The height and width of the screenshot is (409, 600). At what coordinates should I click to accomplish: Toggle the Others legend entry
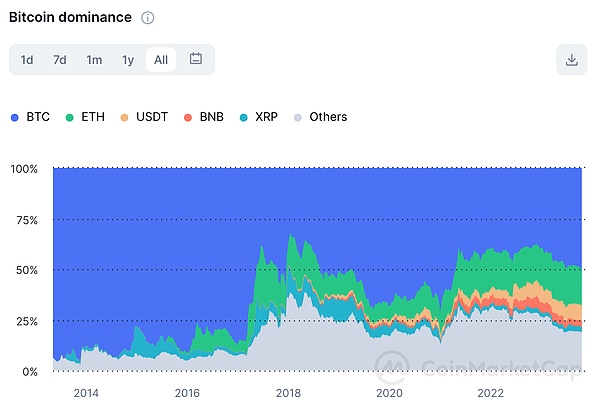tap(320, 117)
